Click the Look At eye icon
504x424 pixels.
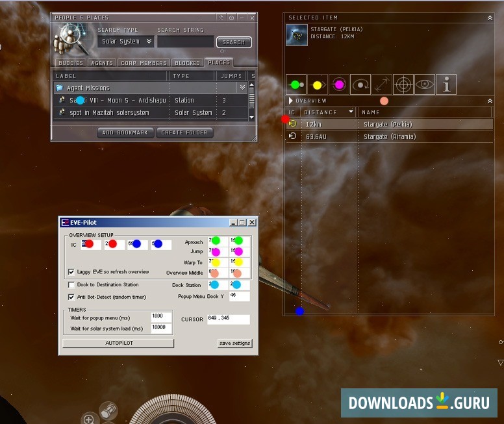425,84
